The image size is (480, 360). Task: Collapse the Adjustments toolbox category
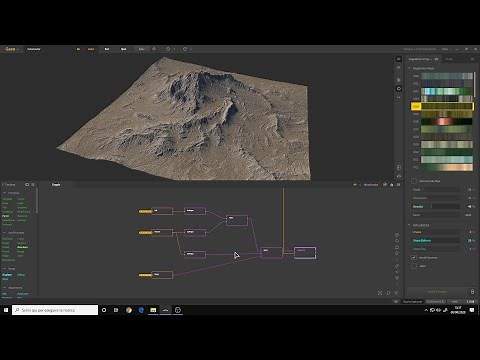pyautogui.click(x=4, y=288)
